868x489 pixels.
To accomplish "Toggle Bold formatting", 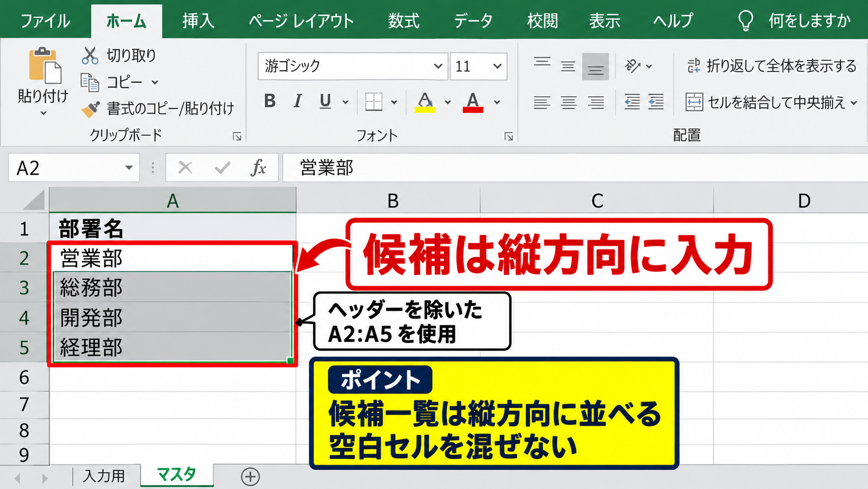I will coord(269,101).
